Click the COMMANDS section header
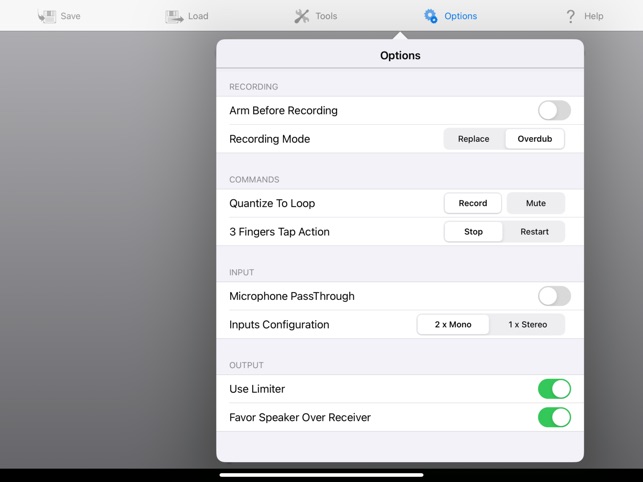643x482 pixels. click(x=254, y=180)
